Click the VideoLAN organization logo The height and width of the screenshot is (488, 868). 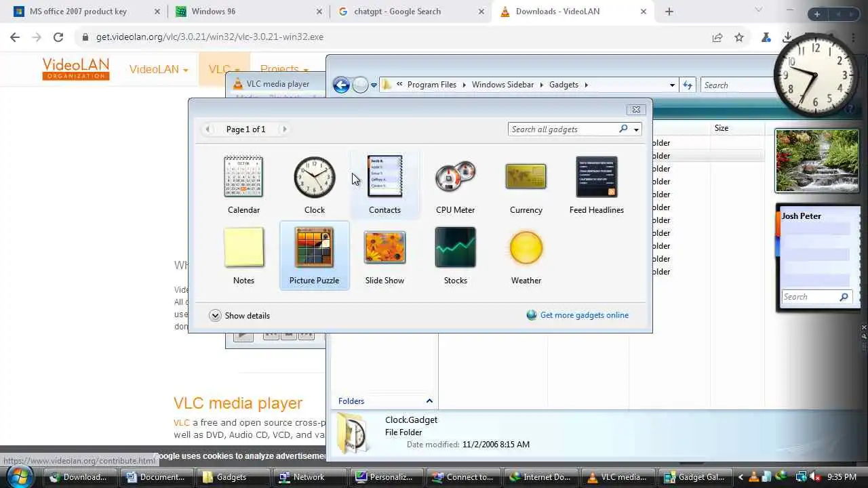(75, 68)
